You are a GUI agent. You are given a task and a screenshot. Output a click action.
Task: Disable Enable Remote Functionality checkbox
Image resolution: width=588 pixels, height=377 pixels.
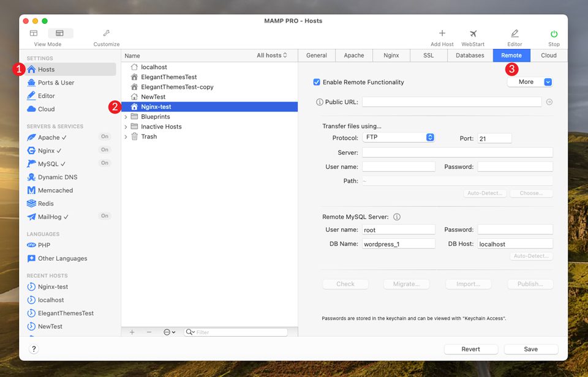pos(317,82)
